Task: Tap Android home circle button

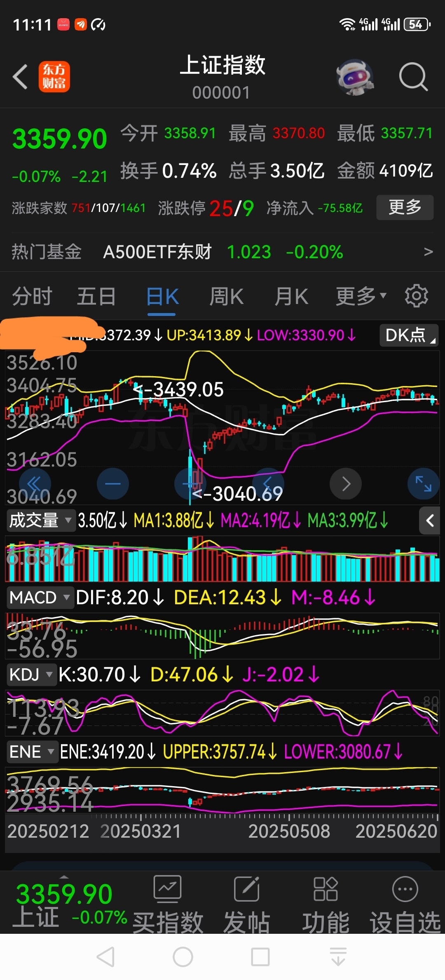Action: click(x=183, y=957)
